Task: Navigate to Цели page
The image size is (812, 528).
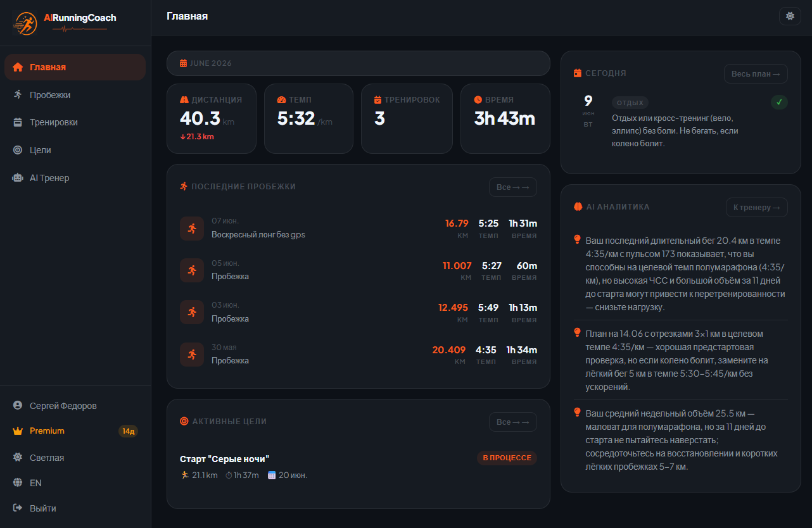Action: (x=75, y=150)
